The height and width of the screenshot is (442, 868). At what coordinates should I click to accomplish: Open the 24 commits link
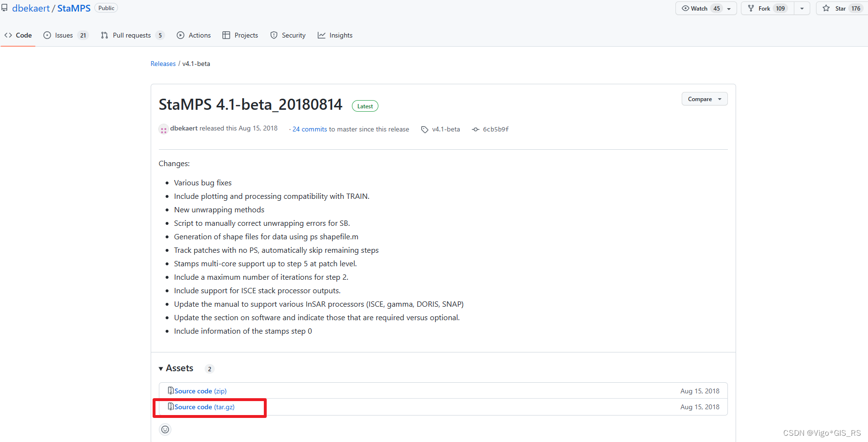point(310,129)
